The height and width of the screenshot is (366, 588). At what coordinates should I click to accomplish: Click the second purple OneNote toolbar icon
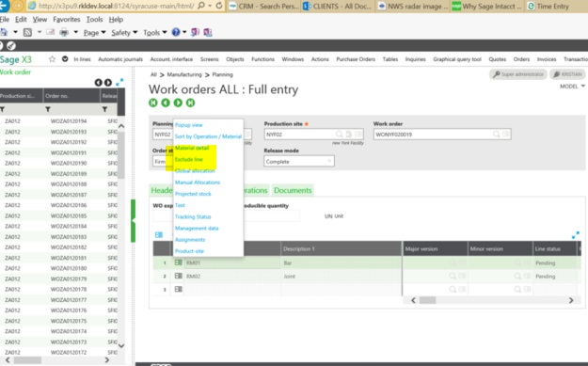click(208, 32)
